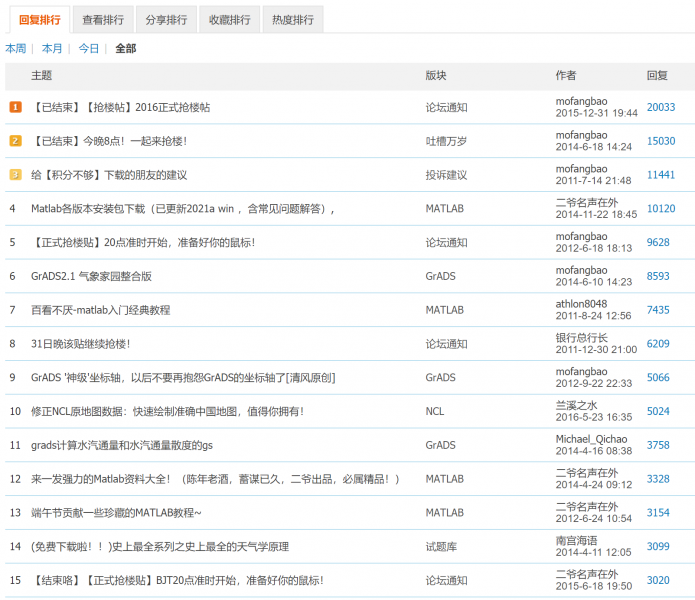The image size is (695, 600).
Task: Click the orange rank 1 badge
Action: click(15, 107)
